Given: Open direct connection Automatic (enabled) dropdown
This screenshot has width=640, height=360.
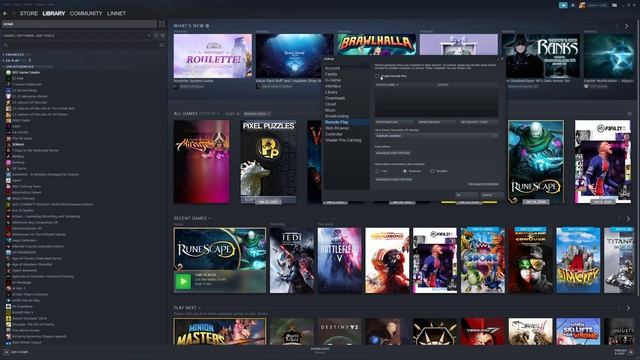Looking at the screenshot, I should [x=436, y=136].
